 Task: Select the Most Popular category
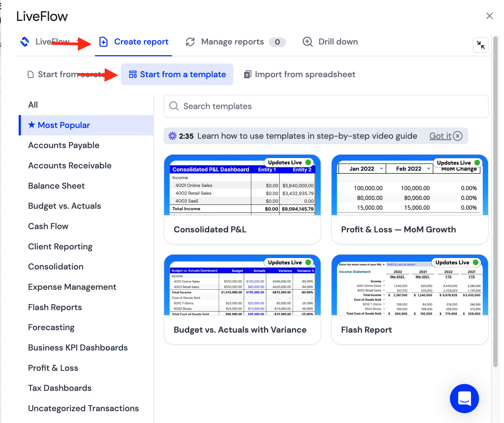86,125
